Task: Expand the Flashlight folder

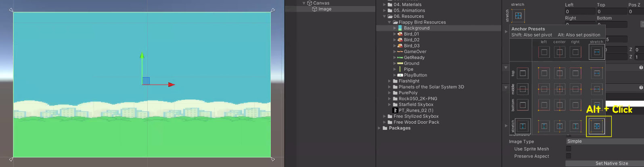Action: [x=390, y=81]
